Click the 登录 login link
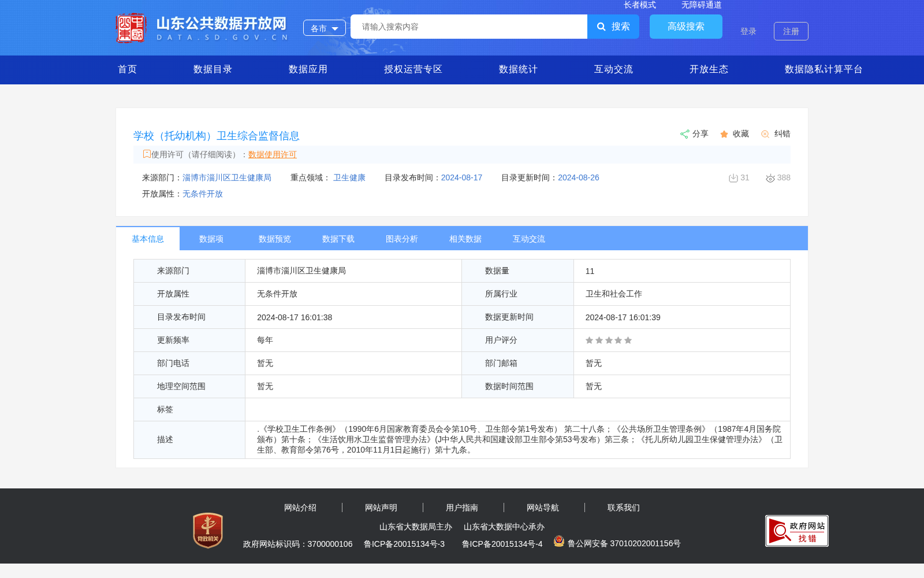 (x=748, y=31)
